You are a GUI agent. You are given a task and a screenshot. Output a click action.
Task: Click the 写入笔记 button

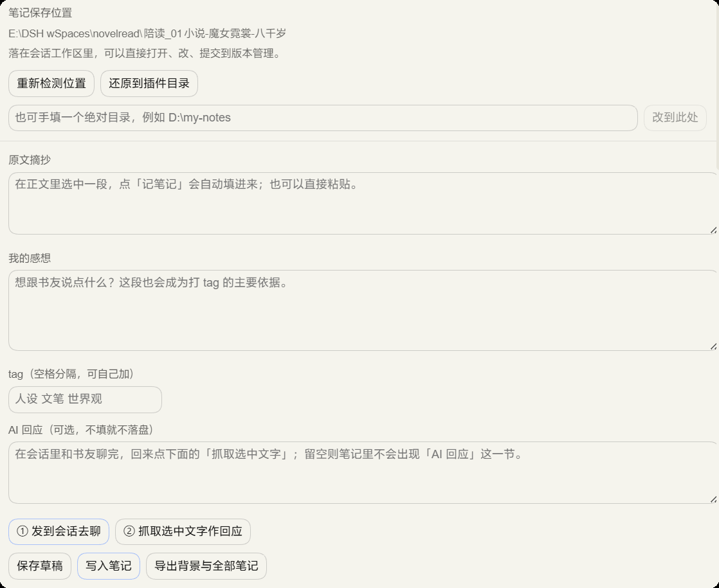tap(109, 566)
